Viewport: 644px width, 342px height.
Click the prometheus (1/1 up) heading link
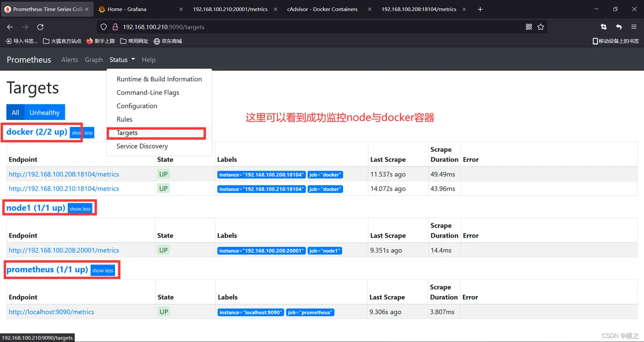pyautogui.click(x=47, y=269)
